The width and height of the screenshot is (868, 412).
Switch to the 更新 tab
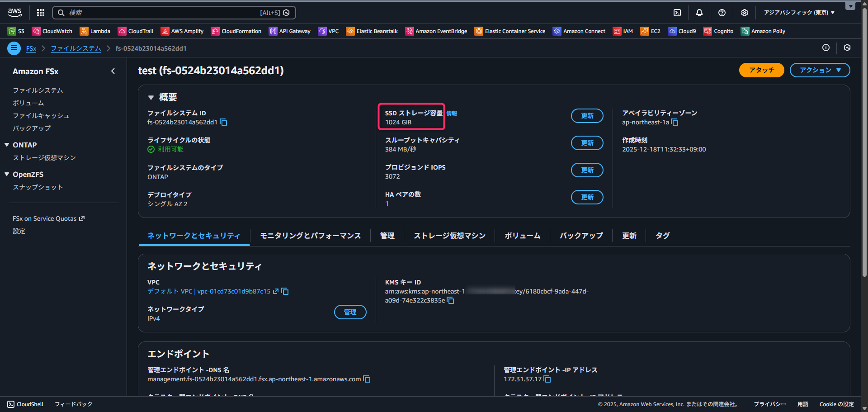pyautogui.click(x=629, y=236)
